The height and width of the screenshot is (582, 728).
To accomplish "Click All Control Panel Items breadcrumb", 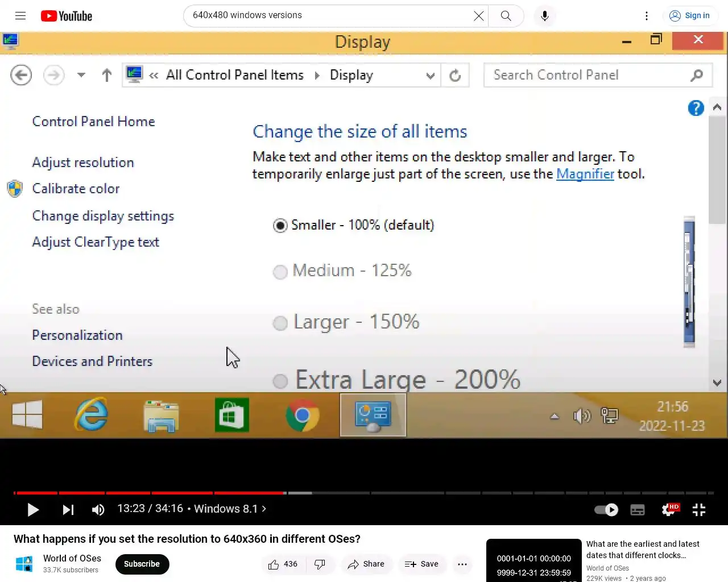I will (x=235, y=75).
